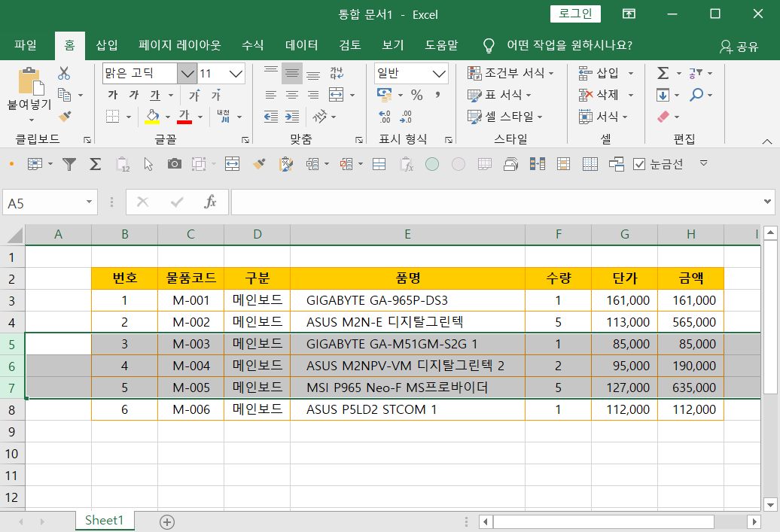
Task: Switch to 데이터 tab
Action: pyautogui.click(x=301, y=45)
